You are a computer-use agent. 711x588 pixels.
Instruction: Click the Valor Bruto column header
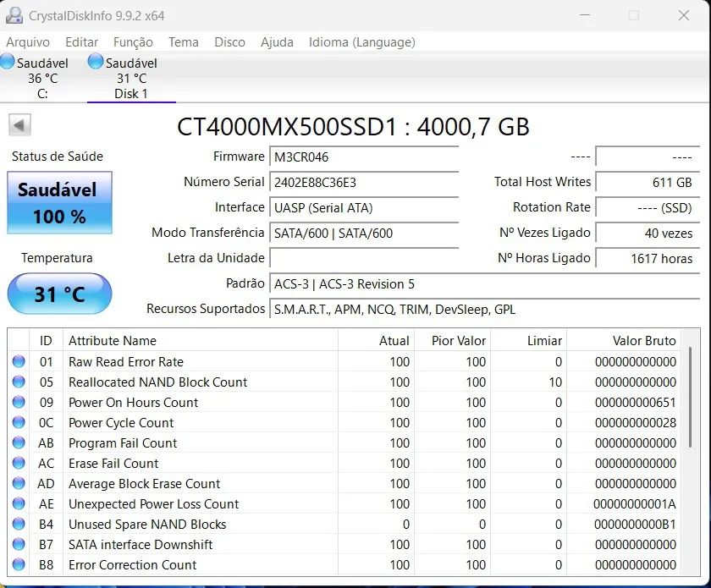coord(624,340)
